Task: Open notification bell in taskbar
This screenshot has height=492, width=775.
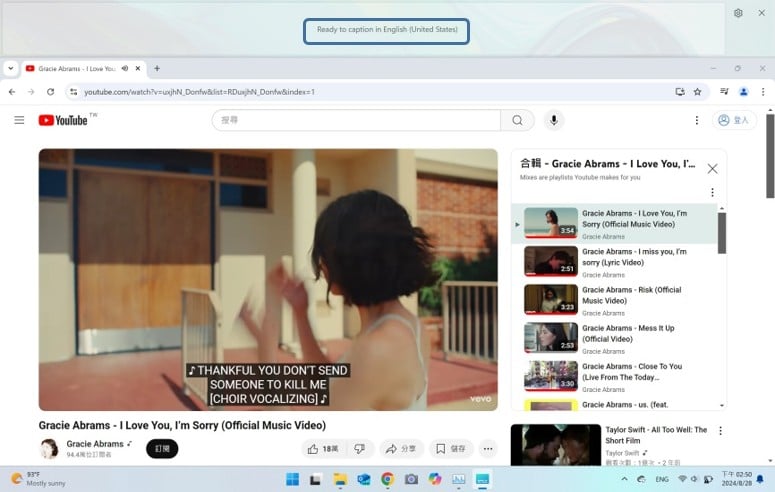Action: 760,479
